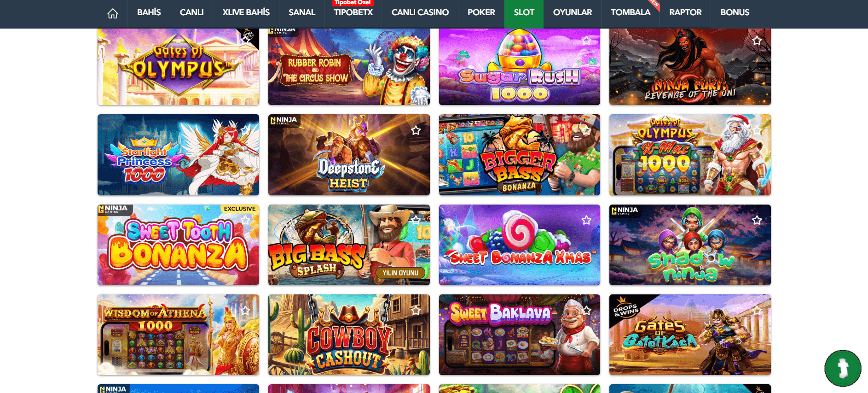Open Gates of Gatot Kaca game
This screenshot has height=393, width=868.
[690, 334]
